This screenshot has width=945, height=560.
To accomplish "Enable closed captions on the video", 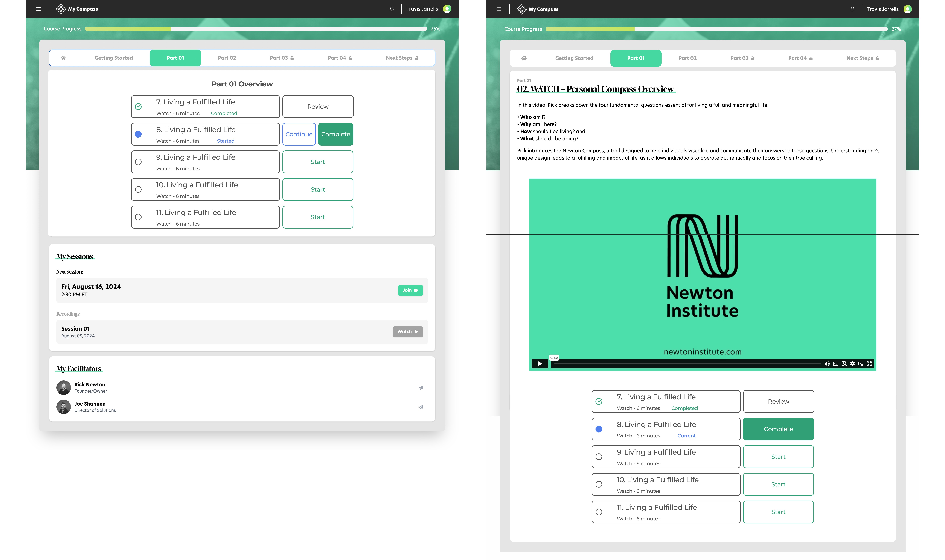I will click(x=835, y=364).
